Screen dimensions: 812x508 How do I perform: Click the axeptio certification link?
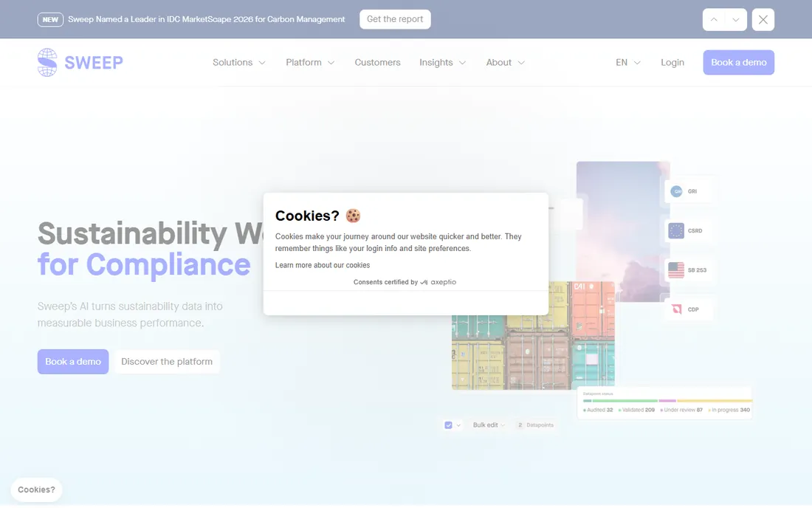pos(438,282)
